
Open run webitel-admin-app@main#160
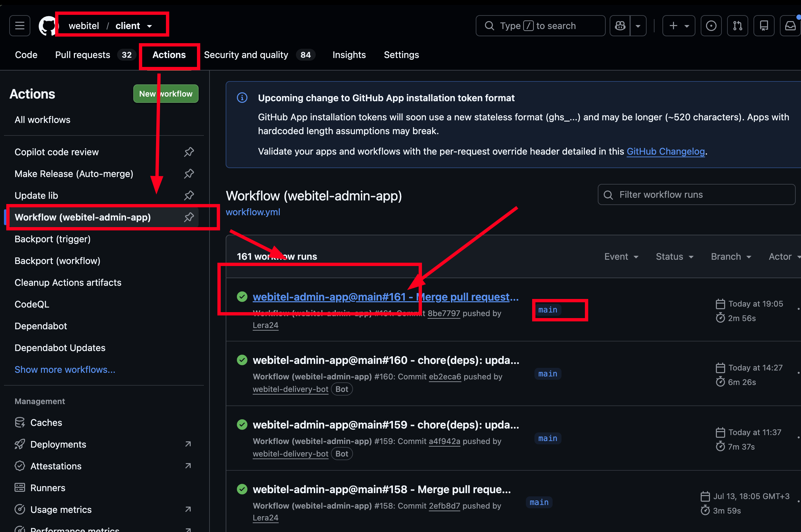(386, 360)
